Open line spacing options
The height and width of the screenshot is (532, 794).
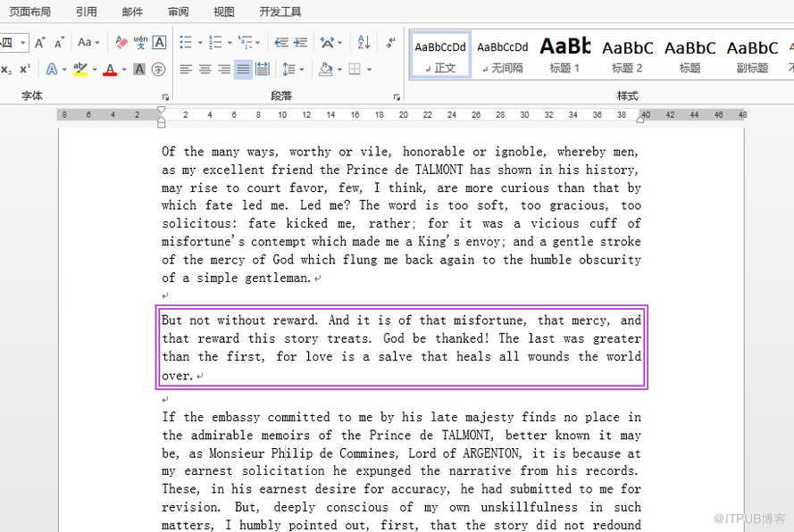pyautogui.click(x=288, y=70)
